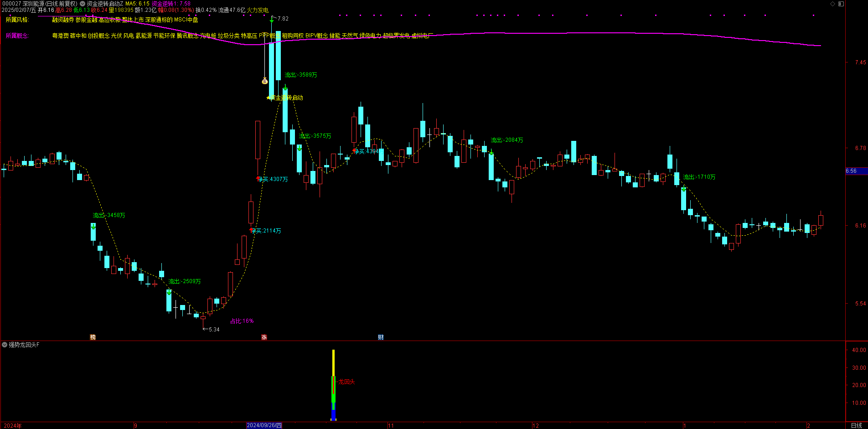Screen dimensions: 868x429
Task: Click the 40.00 sub-chart axis label
Action: tap(859, 350)
